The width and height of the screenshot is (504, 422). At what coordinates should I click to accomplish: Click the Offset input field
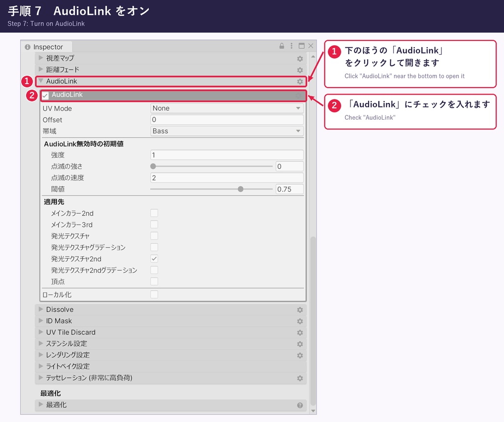pyautogui.click(x=227, y=120)
